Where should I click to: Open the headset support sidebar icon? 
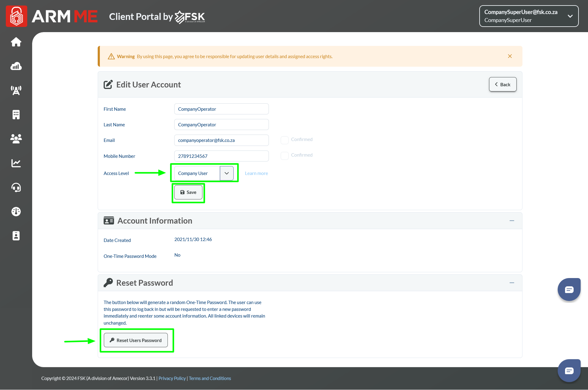click(16, 187)
